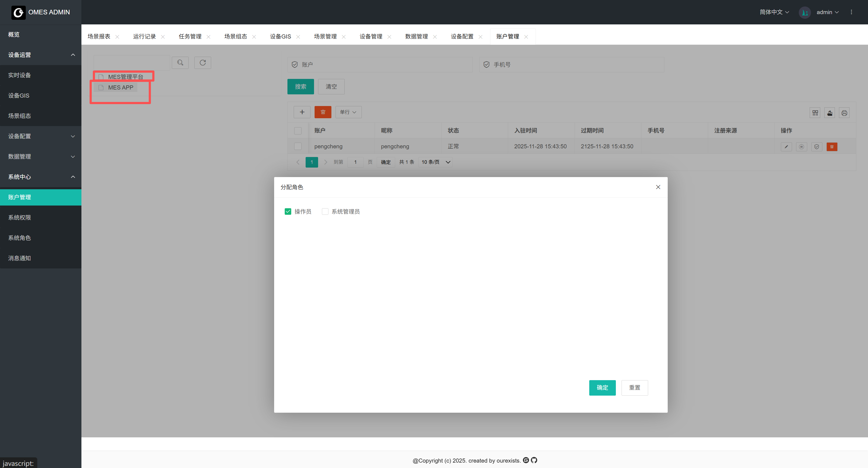Open 系统角色 in the sidebar menu
868x468 pixels.
[20, 238]
